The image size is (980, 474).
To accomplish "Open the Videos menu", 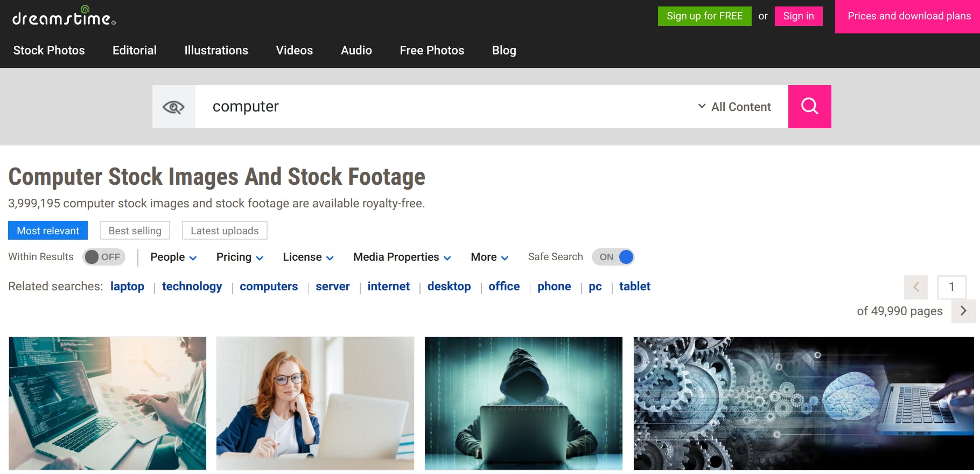I will (x=295, y=50).
